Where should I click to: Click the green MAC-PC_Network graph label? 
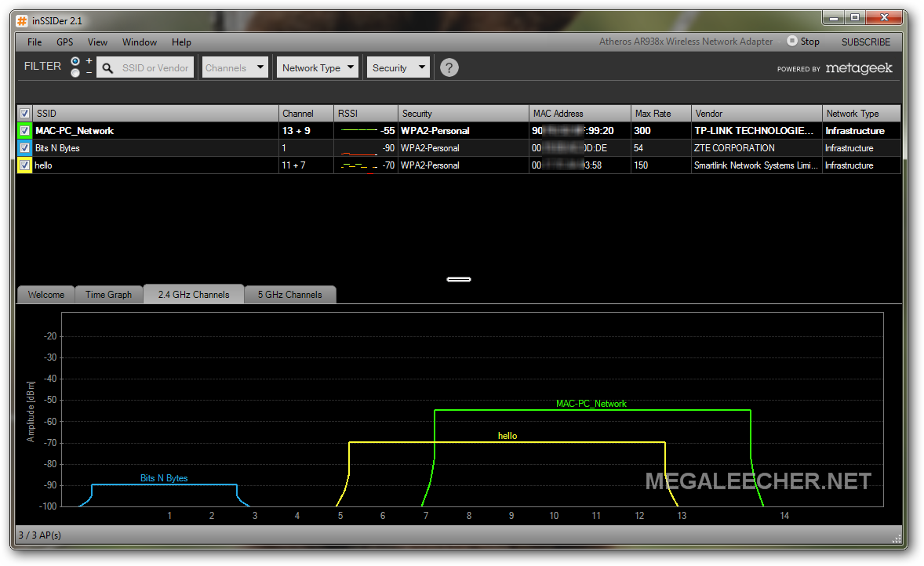click(x=591, y=404)
